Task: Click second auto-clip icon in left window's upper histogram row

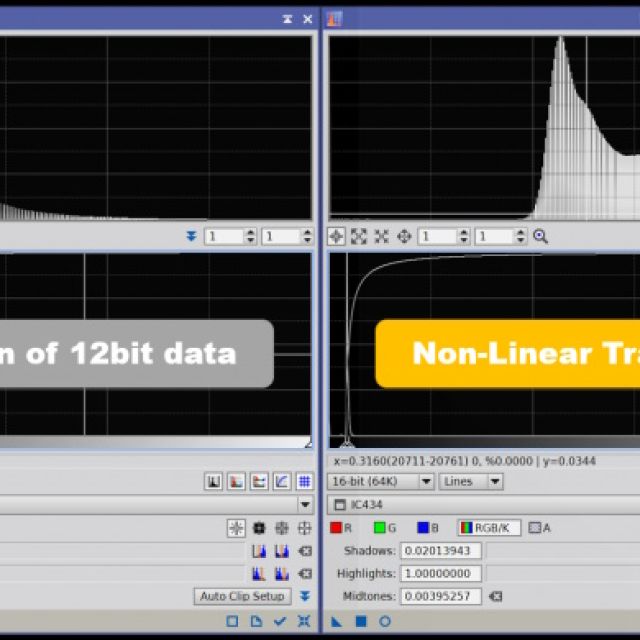Action: pyautogui.click(x=282, y=551)
